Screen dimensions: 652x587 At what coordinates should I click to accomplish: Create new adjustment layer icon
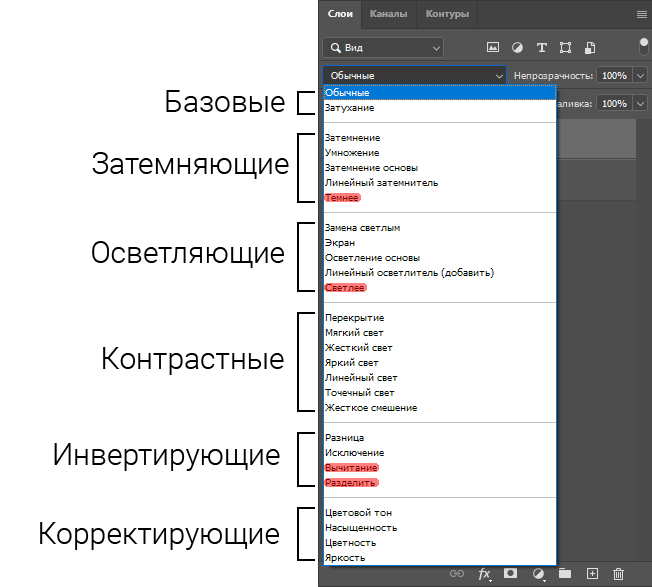pyautogui.click(x=539, y=573)
